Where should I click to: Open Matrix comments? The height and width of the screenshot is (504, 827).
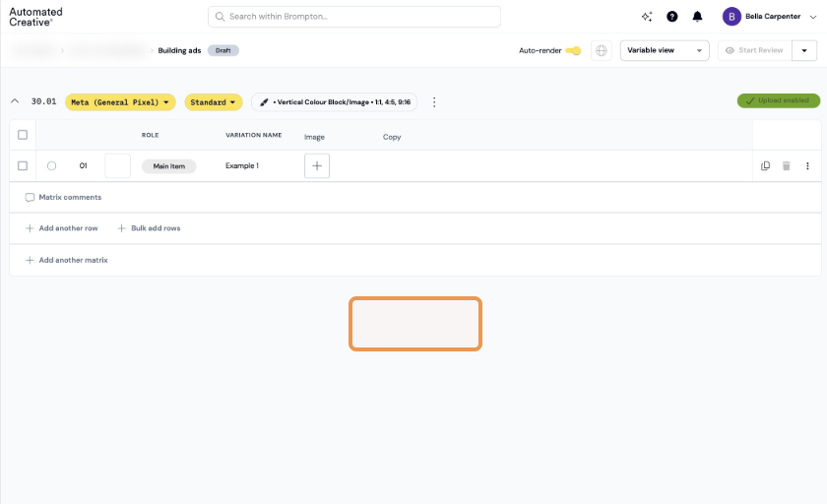click(x=70, y=197)
